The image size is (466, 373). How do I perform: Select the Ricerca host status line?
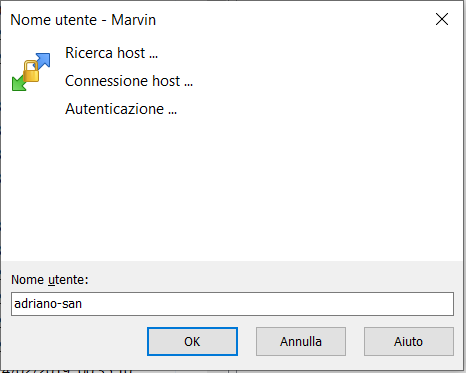coord(111,53)
